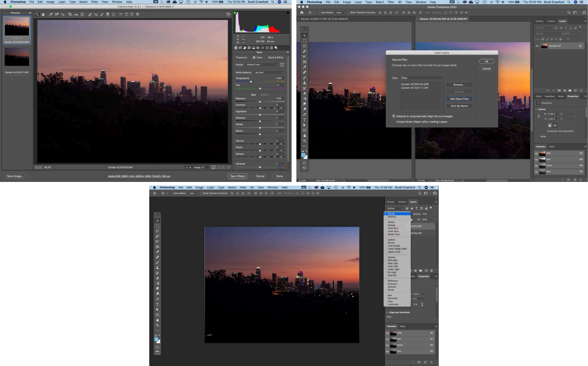Select the Hand tool in Camera Raw toolbar
This screenshot has height=366, width=588.
(43, 14)
